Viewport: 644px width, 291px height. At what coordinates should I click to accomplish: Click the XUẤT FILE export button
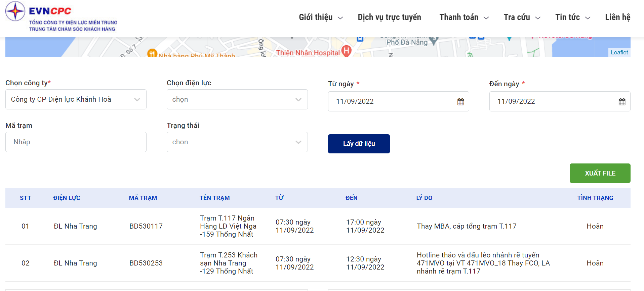point(600,173)
